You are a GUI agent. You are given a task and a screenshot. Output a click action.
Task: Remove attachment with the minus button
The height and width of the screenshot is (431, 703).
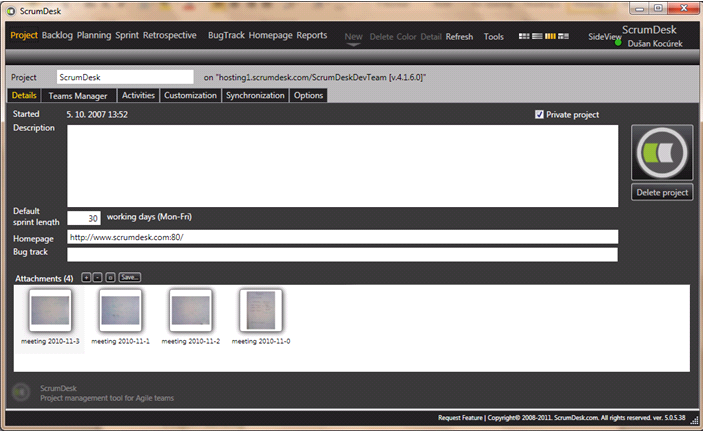tap(97, 278)
